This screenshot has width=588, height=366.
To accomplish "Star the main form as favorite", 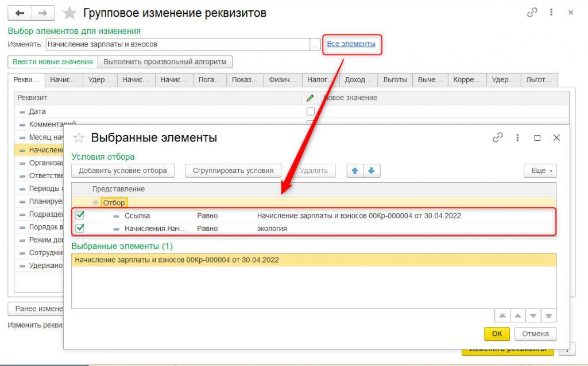I will pyautogui.click(x=69, y=13).
